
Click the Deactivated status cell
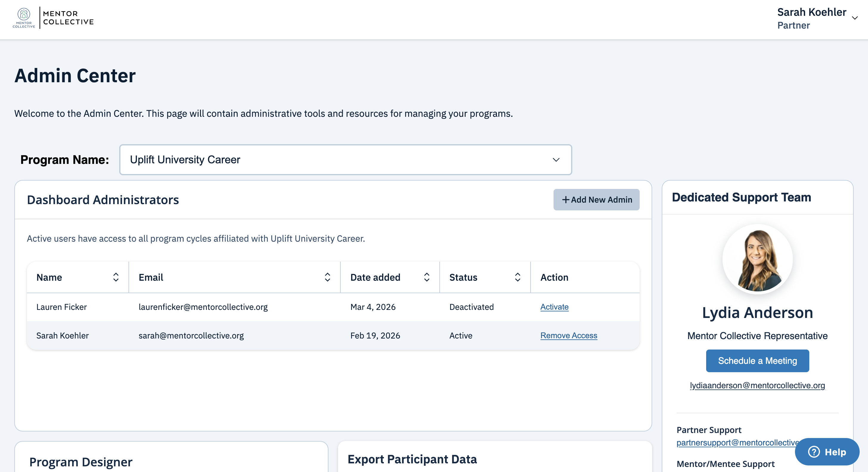[471, 307]
